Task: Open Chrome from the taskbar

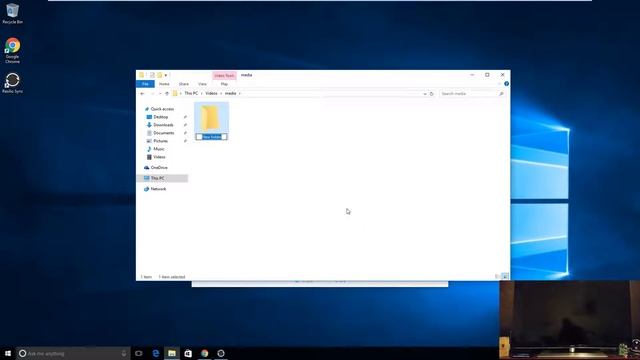Action: coord(204,353)
